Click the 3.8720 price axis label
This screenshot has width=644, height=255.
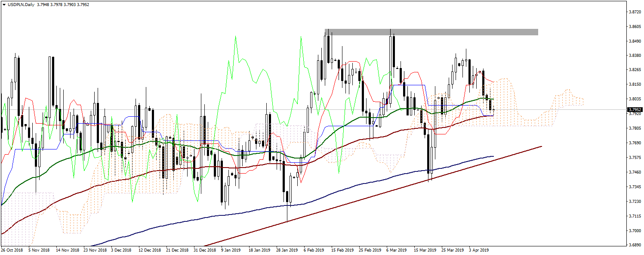click(x=634, y=12)
